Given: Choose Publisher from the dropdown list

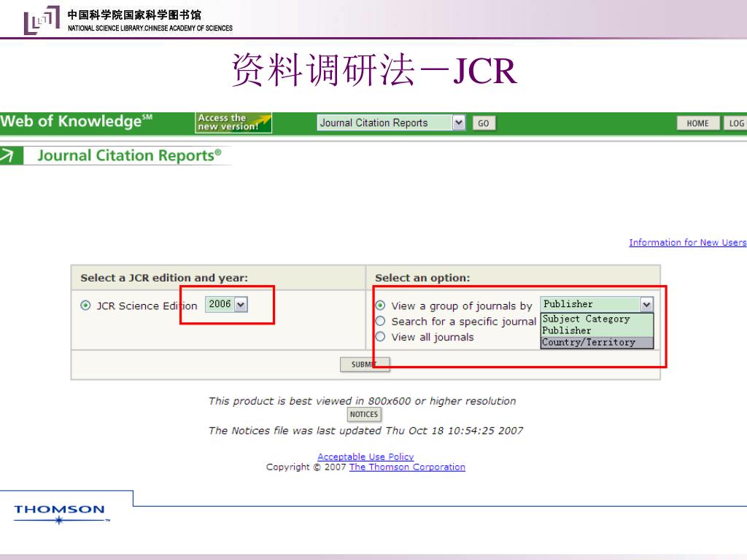Looking at the screenshot, I should 597,330.
